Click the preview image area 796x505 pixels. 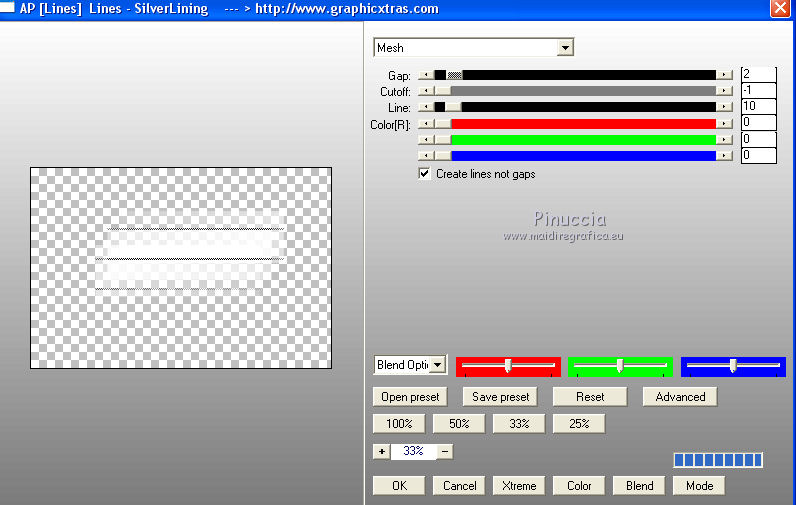click(181, 268)
